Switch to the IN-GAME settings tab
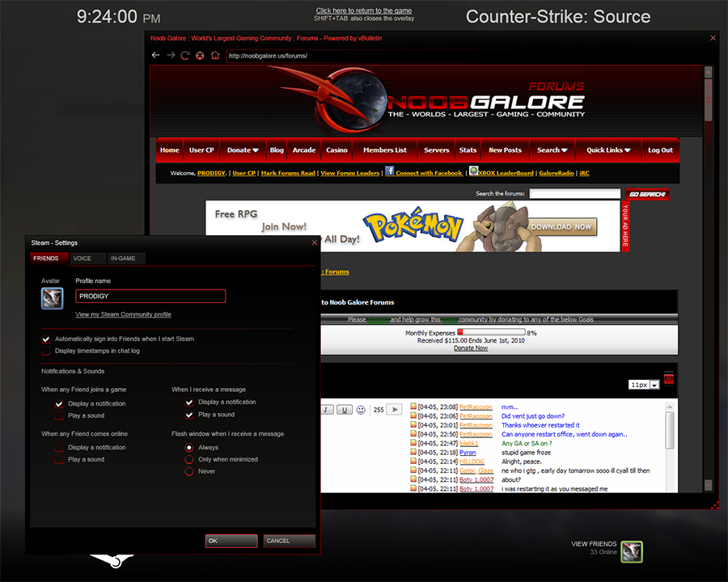728x582 pixels. [126, 258]
